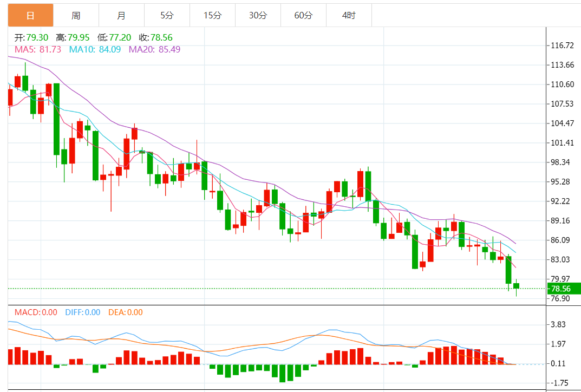The image size is (581, 392).
Task: Click the 83.03 price axis label
Action: coord(560,259)
